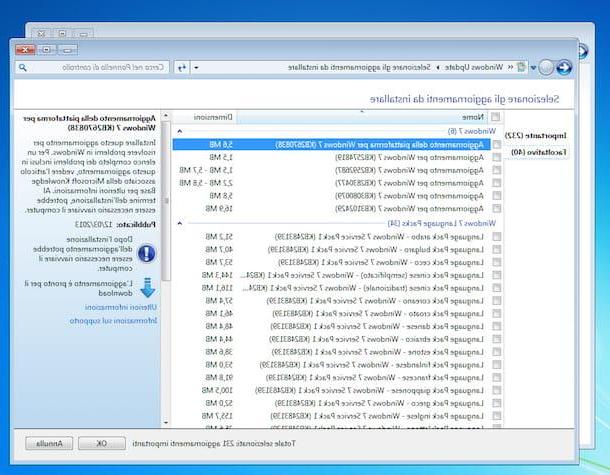Collapse the Windows 7 (6) group
Screen dimensions: 610x475
179,131
